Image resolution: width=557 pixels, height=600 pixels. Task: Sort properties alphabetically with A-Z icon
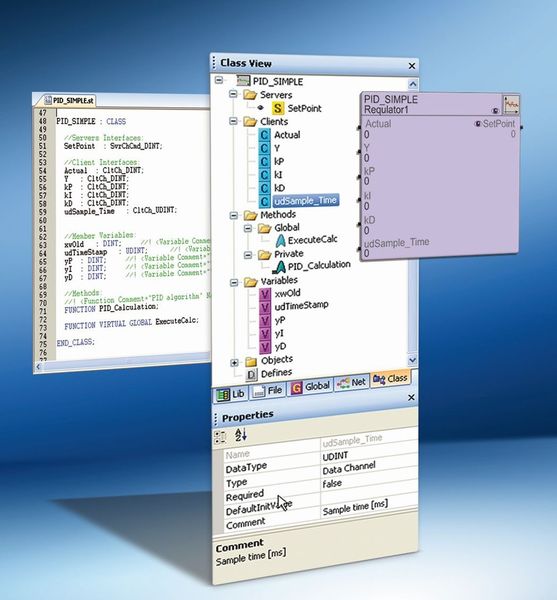click(x=241, y=435)
